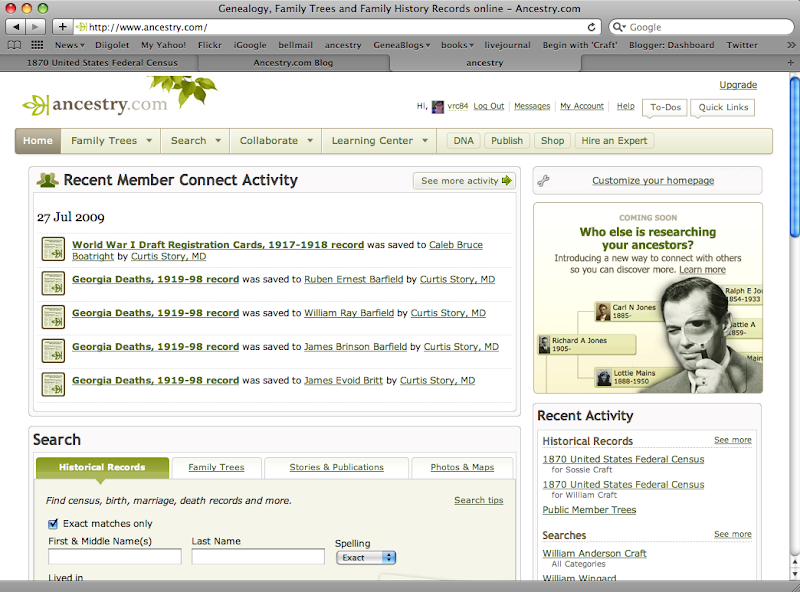Go back with the browser back arrow

16,27
